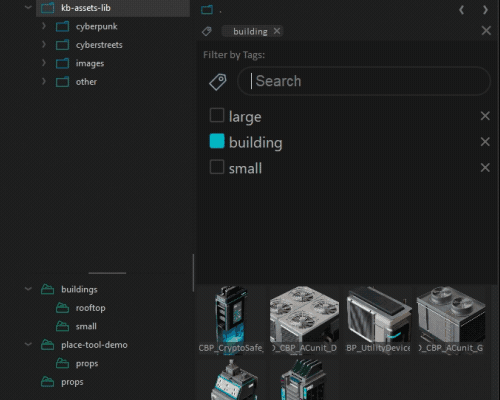Delete the large tag from the list
500x400 pixels.
(x=485, y=116)
